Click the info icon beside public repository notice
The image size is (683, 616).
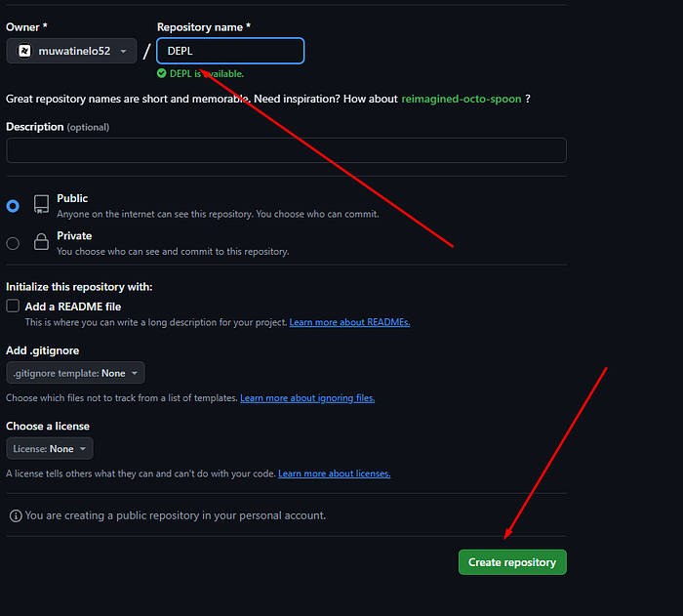[16, 516]
